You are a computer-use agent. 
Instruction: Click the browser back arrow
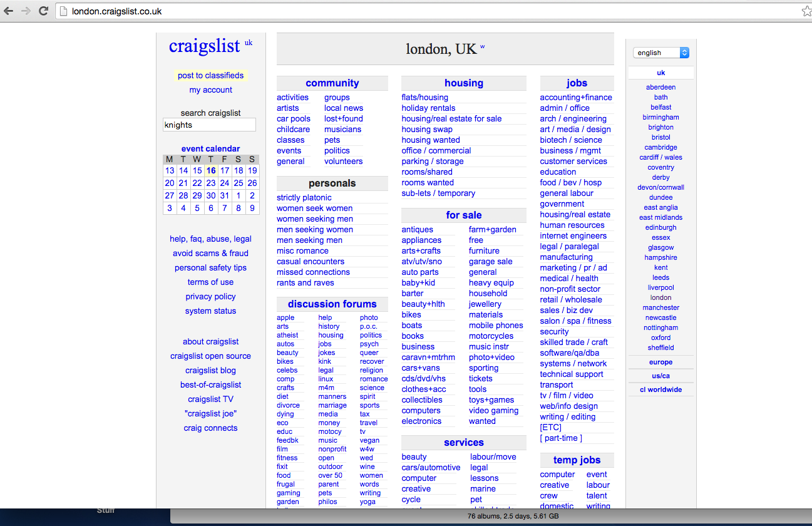pos(9,11)
